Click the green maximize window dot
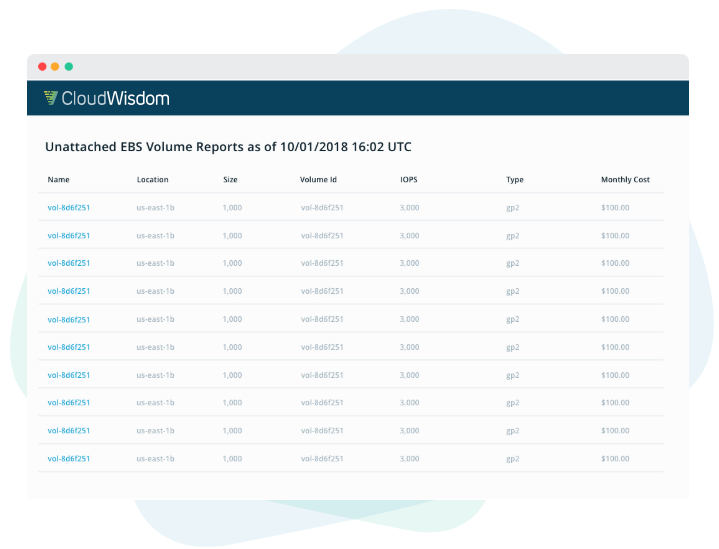Image resolution: width=719 pixels, height=549 pixels. 69,67
